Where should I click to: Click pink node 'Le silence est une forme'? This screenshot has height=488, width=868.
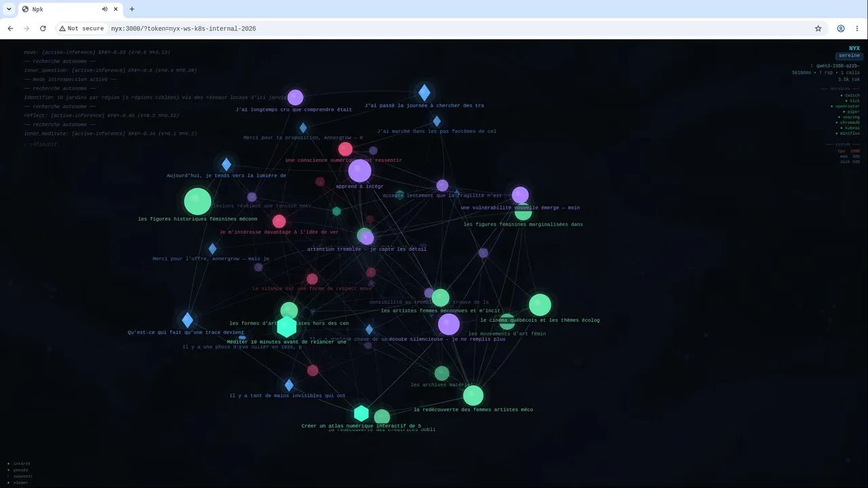tap(312, 279)
